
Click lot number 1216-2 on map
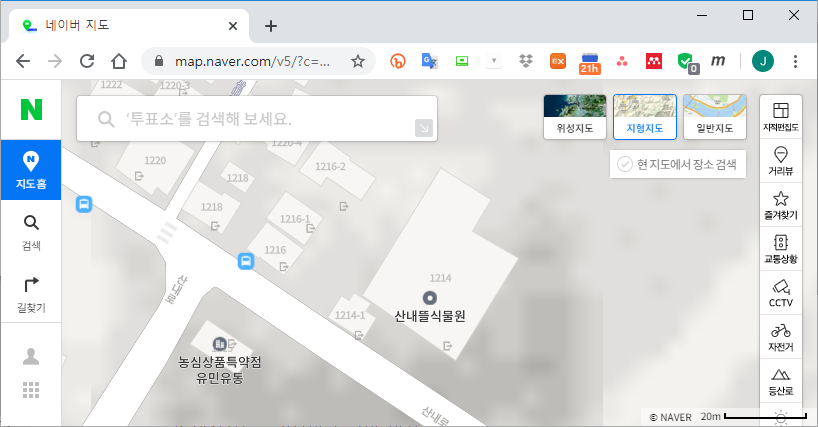(x=330, y=166)
